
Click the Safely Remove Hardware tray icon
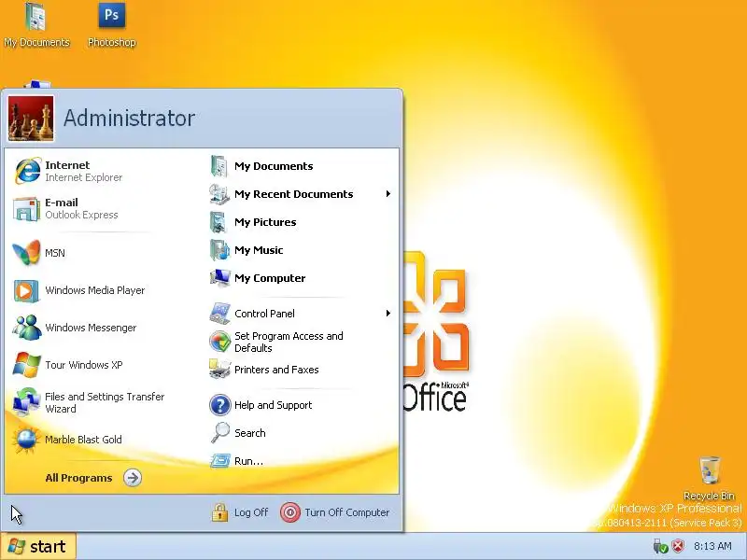660,546
